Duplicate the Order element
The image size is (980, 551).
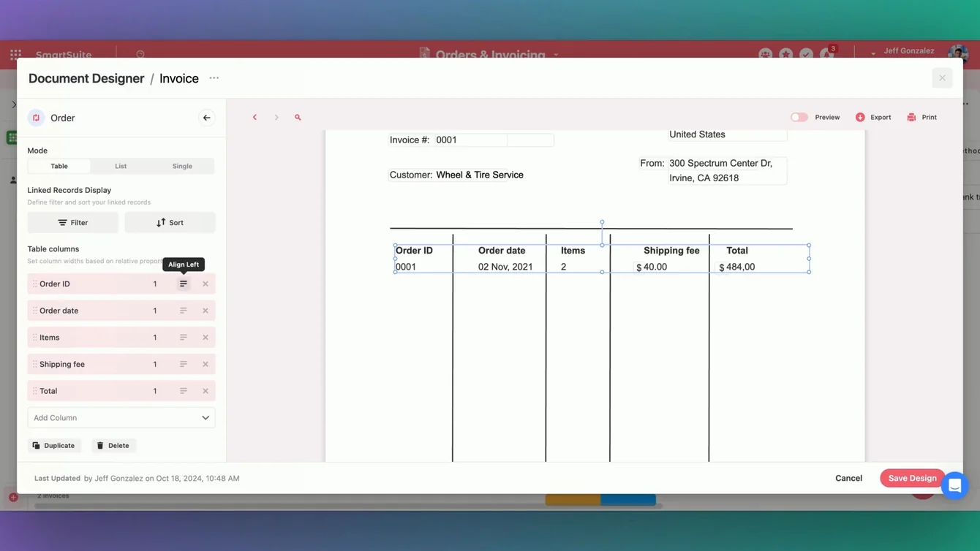click(53, 445)
